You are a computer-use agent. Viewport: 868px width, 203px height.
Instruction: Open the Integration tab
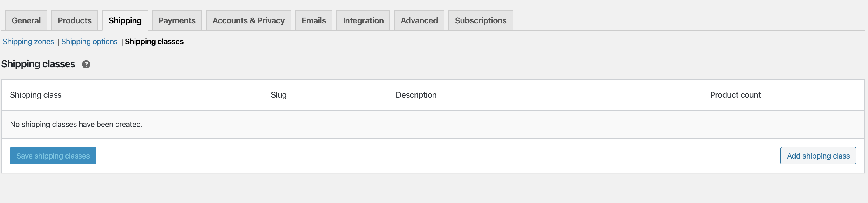(363, 20)
